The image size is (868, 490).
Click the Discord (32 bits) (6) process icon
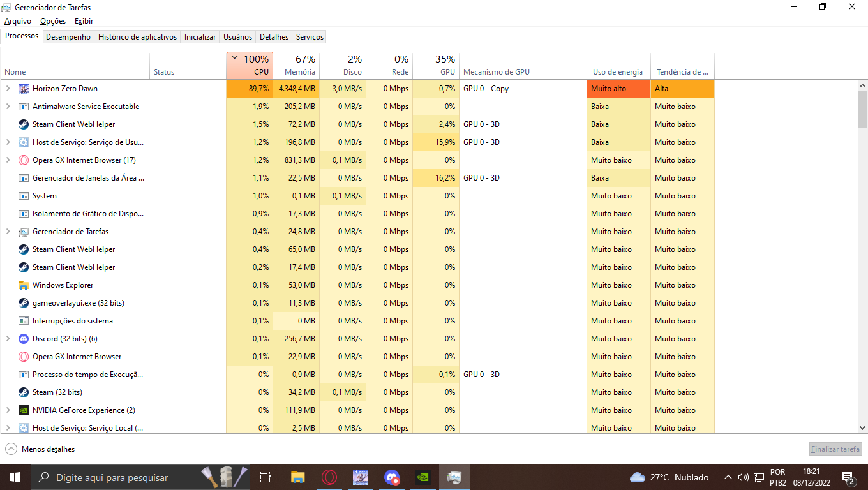24,339
